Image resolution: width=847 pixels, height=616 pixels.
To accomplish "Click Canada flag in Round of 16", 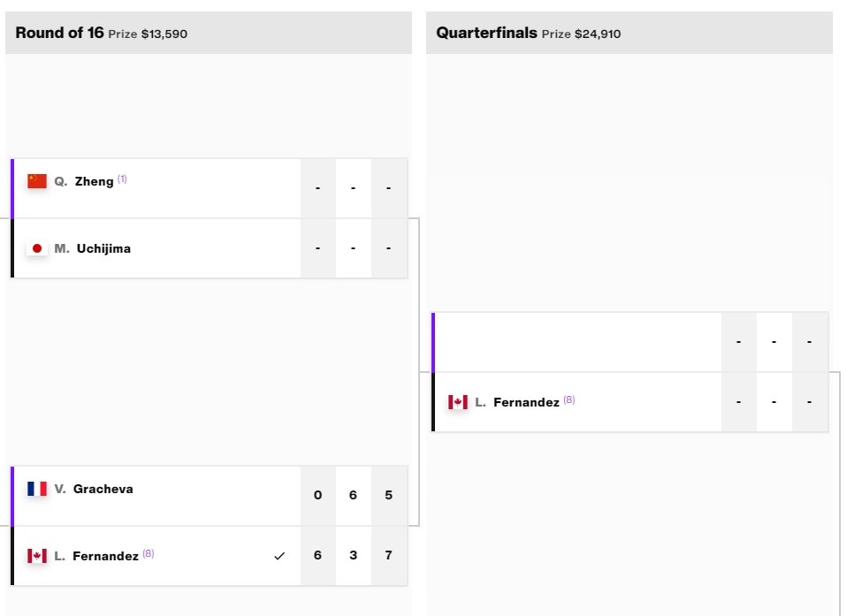I will [x=37, y=556].
